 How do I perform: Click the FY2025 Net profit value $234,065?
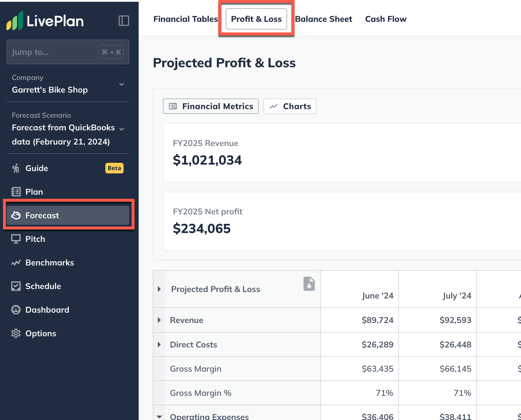pyautogui.click(x=201, y=229)
